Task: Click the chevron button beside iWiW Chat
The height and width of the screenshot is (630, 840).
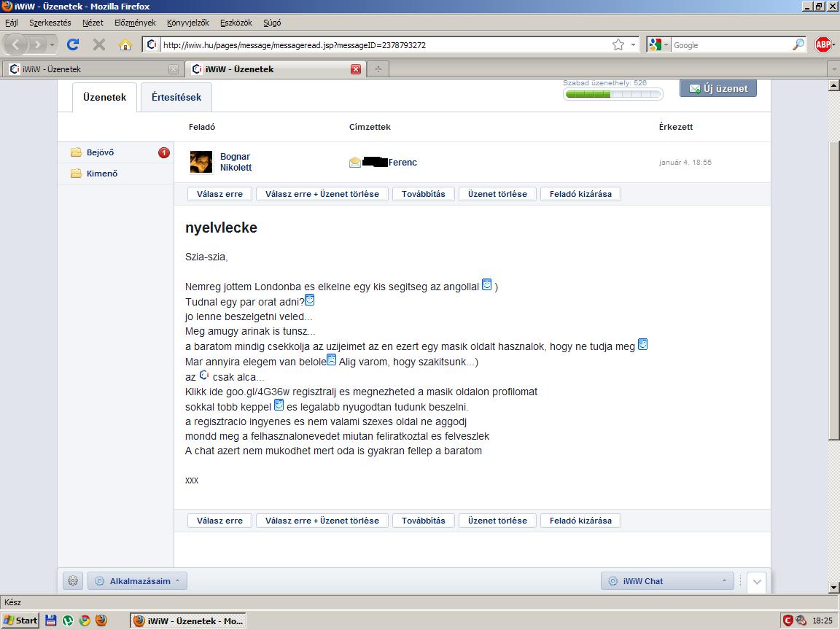Action: [756, 582]
